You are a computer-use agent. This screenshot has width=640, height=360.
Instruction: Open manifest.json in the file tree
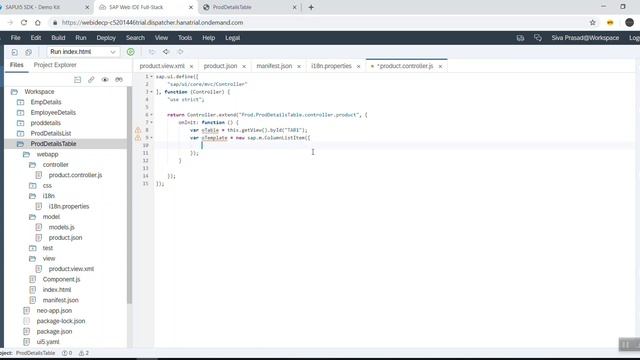[x=60, y=300]
